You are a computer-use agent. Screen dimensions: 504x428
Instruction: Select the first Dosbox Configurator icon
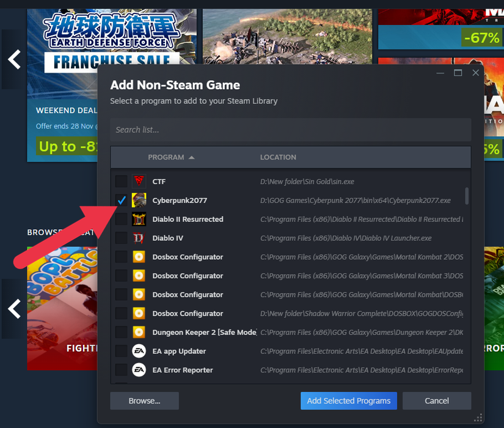pos(137,257)
